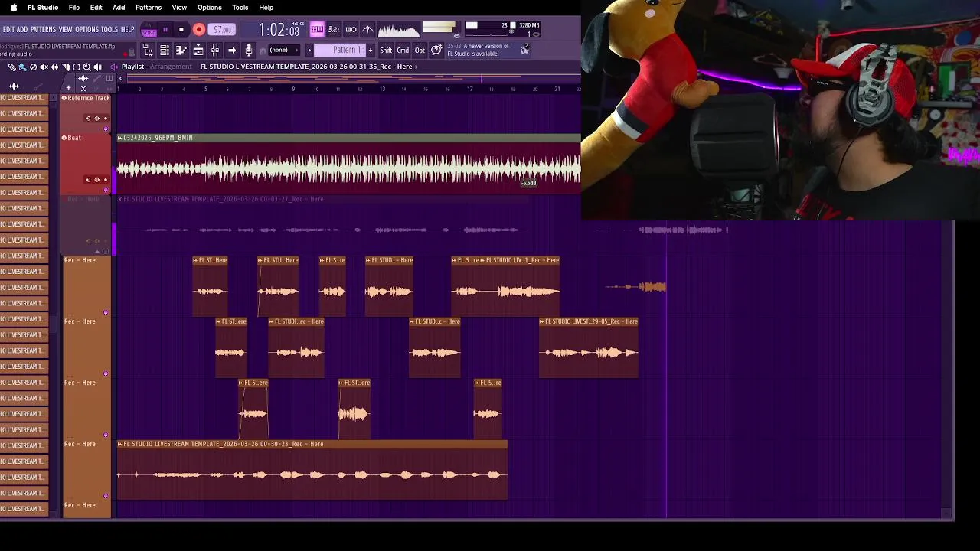Open clip menu of 00-30-23_Rec - Here clip
Image resolution: width=980 pixels, height=551 pixels.
coord(120,444)
